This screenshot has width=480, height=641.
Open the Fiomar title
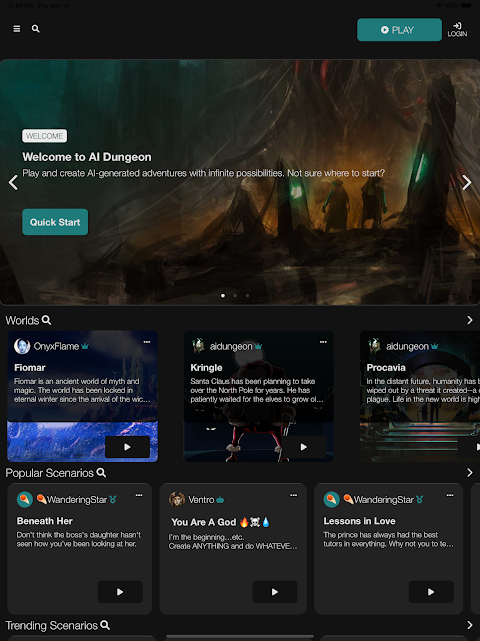point(30,368)
